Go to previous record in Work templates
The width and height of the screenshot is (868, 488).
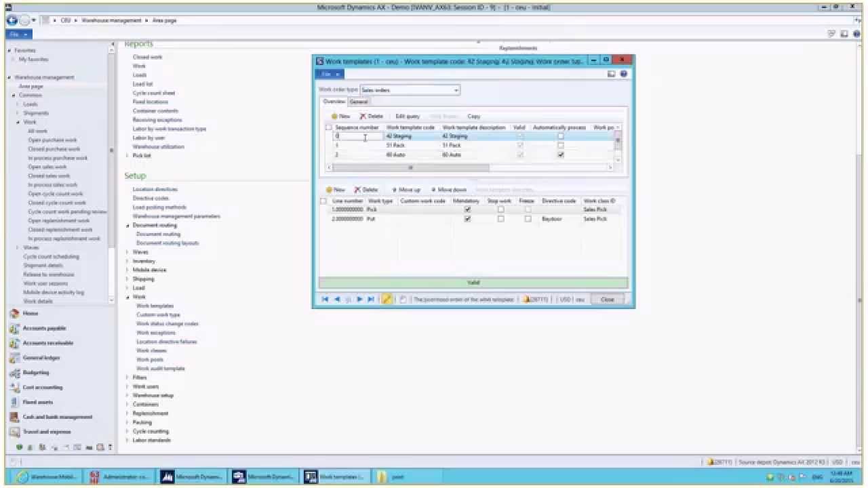(x=336, y=299)
